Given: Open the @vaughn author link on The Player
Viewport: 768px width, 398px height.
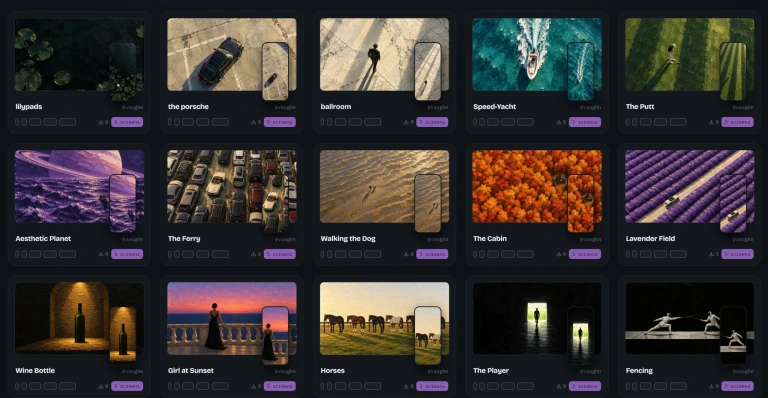Looking at the screenshot, I should tap(590, 372).
